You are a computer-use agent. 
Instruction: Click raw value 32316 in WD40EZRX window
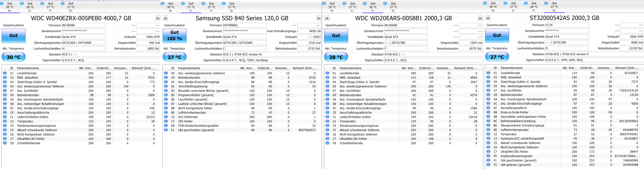(x=150, y=117)
